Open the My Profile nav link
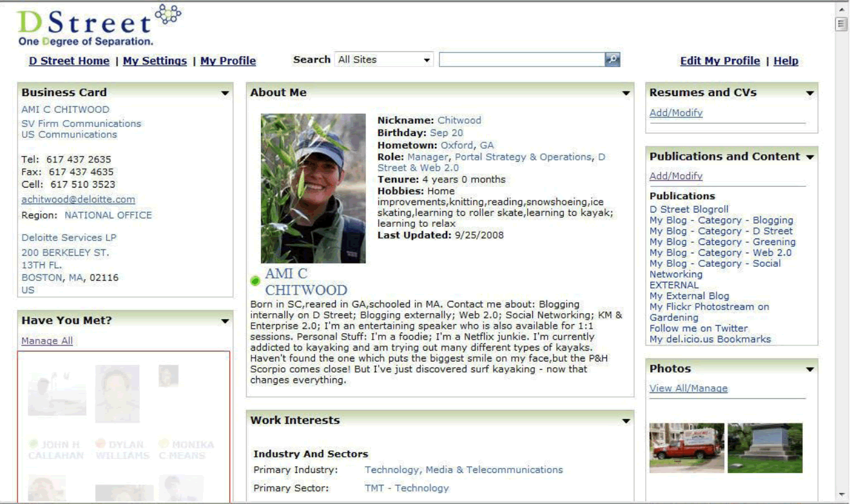Image resolution: width=850 pixels, height=504 pixels. [228, 61]
